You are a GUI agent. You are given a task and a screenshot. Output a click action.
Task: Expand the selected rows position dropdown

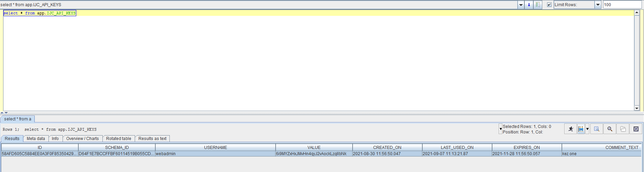tap(500, 129)
